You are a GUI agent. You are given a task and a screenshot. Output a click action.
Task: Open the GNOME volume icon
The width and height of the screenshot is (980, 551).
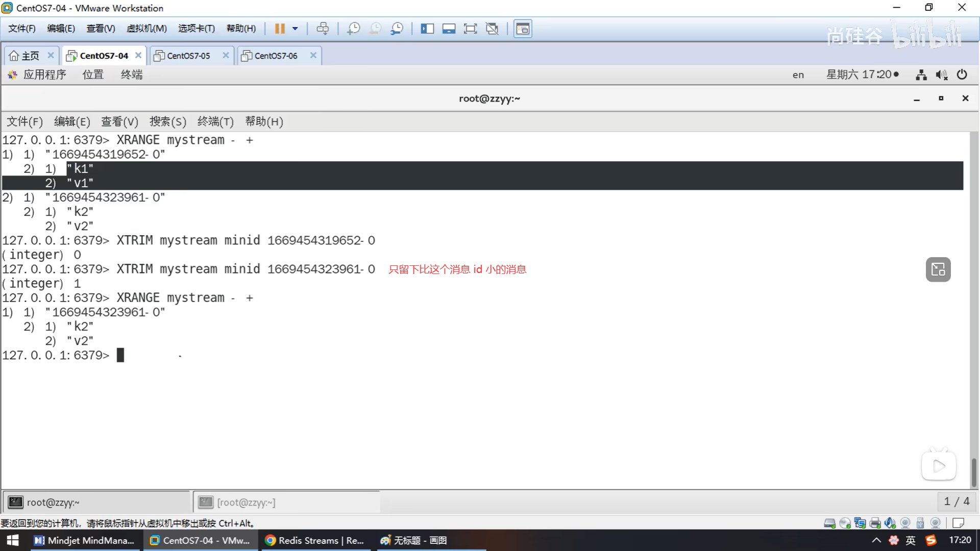tap(941, 75)
